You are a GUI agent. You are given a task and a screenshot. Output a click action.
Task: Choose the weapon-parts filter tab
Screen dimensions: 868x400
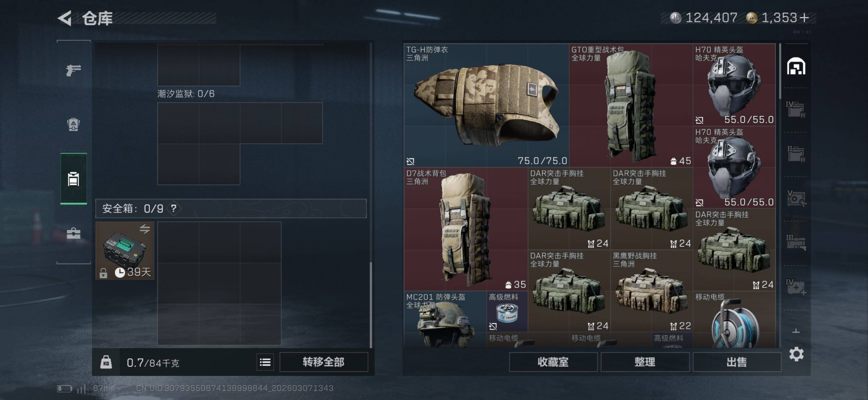pos(796,243)
